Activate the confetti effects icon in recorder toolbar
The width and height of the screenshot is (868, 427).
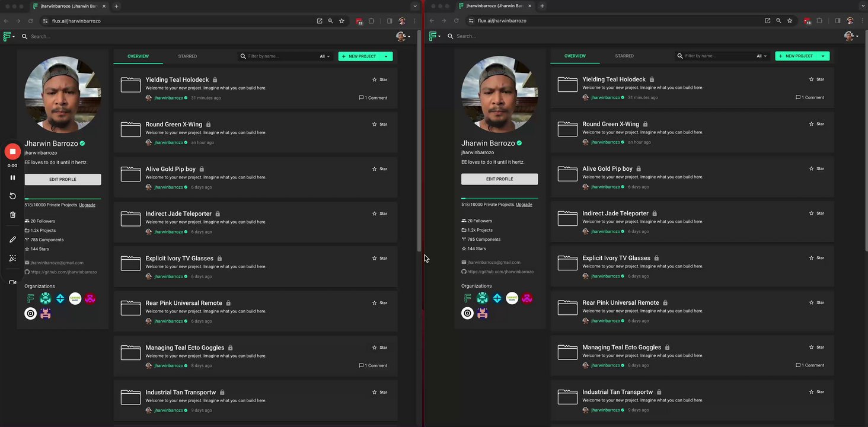click(12, 258)
